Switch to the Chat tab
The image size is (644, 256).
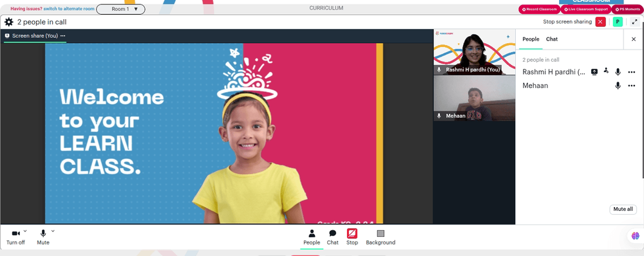(x=552, y=39)
